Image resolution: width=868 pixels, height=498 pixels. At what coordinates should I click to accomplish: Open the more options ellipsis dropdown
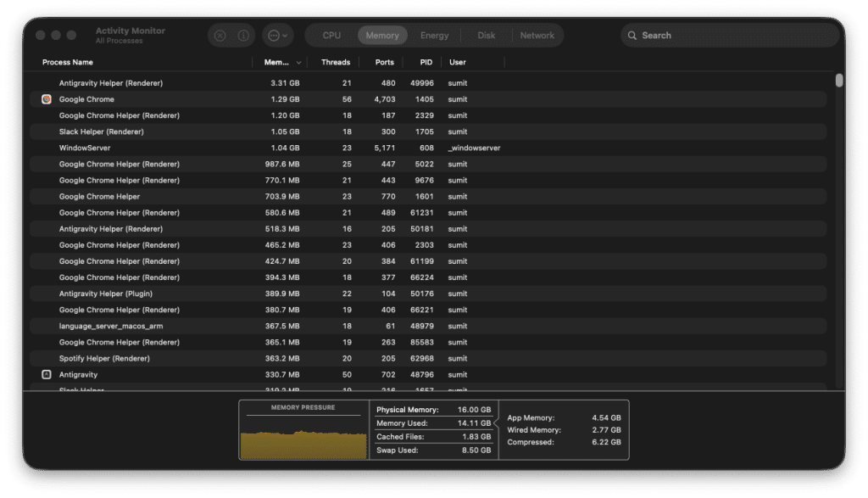tap(277, 36)
